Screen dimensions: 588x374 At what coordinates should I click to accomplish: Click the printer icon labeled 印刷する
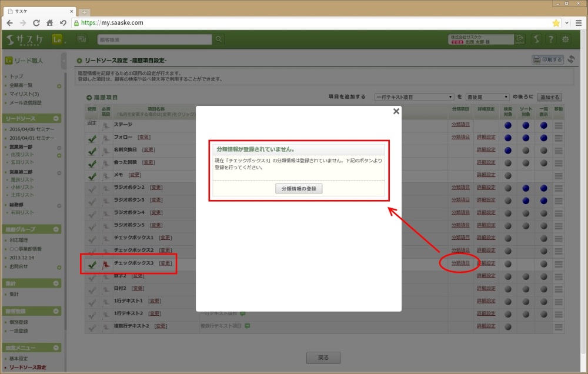point(547,59)
